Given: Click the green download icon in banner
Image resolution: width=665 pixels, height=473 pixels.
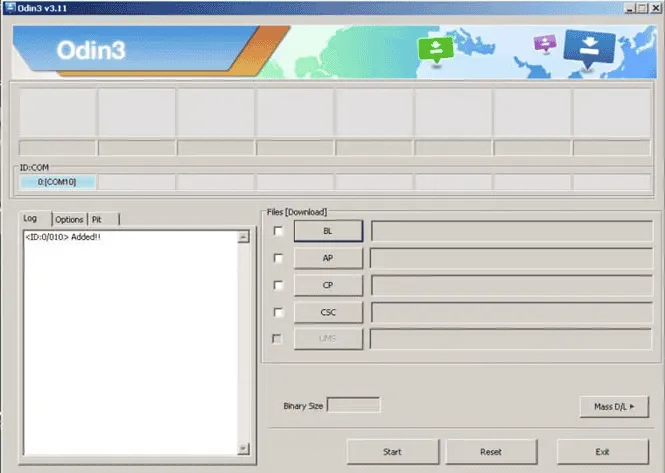Looking at the screenshot, I should pos(436,52).
